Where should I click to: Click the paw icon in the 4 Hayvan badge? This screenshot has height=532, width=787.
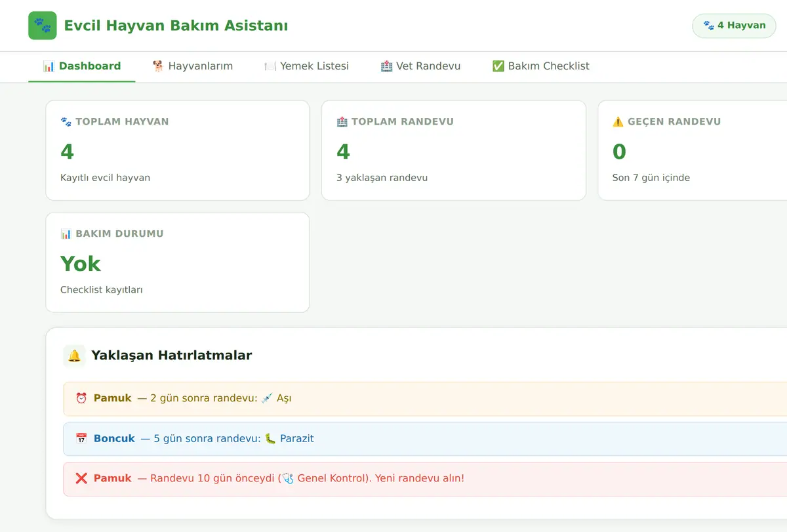pyautogui.click(x=709, y=26)
